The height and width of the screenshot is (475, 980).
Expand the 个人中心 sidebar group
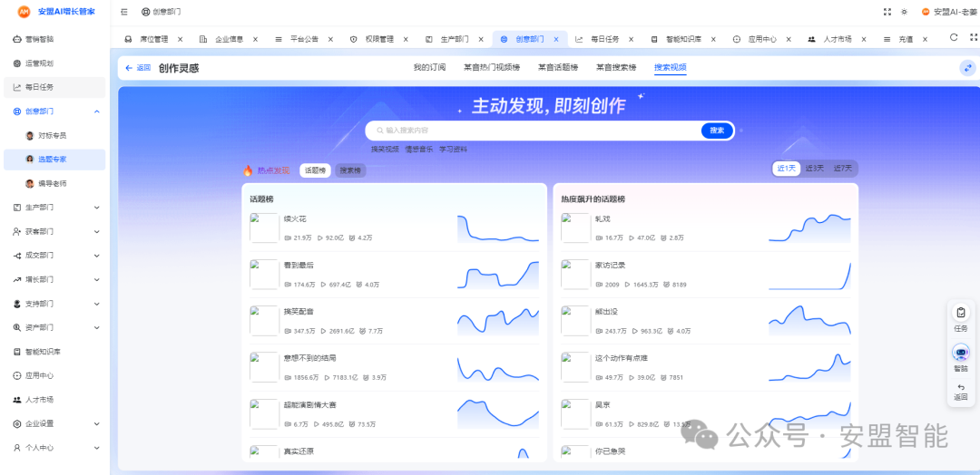click(x=97, y=448)
